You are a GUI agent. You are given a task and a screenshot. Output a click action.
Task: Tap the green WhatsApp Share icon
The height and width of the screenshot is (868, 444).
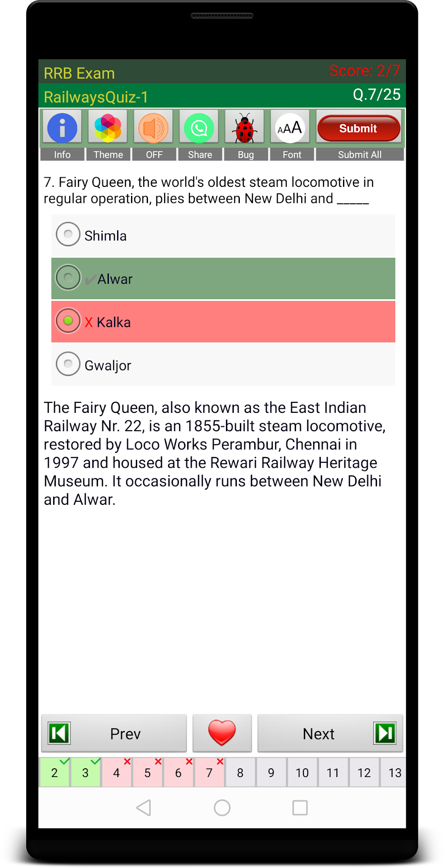tap(199, 128)
